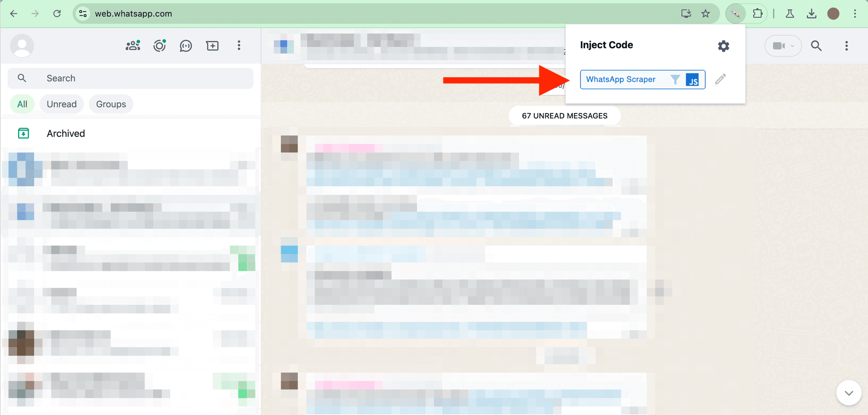
Task: Start a new chat
Action: click(x=212, y=46)
